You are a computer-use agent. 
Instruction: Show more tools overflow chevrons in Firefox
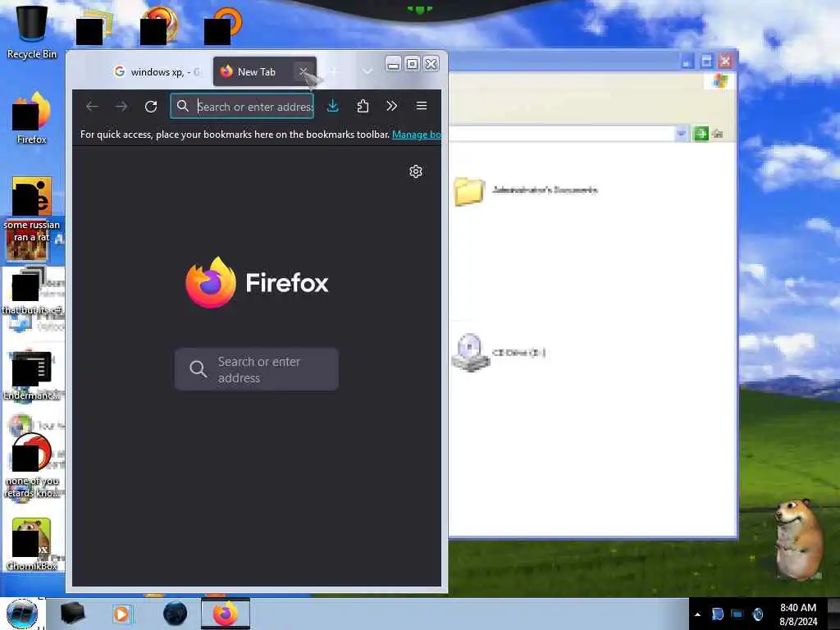click(x=392, y=106)
